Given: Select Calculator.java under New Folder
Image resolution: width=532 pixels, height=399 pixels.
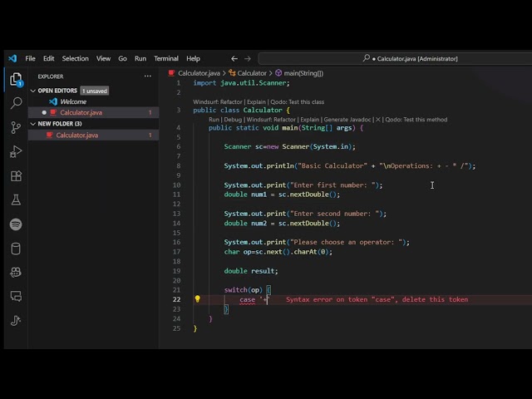Looking at the screenshot, I should coord(76,135).
